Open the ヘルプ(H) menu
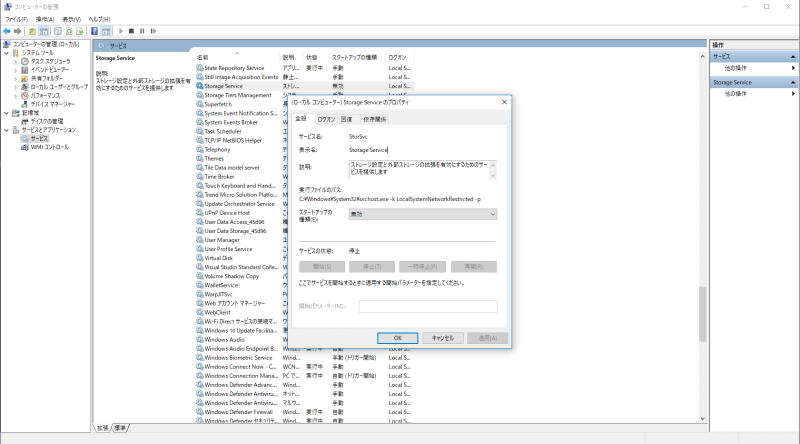The width and height of the screenshot is (800, 444). [x=99, y=19]
